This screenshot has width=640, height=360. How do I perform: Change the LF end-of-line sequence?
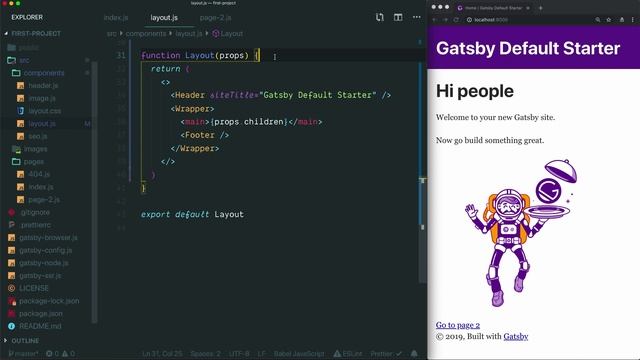coord(262,353)
